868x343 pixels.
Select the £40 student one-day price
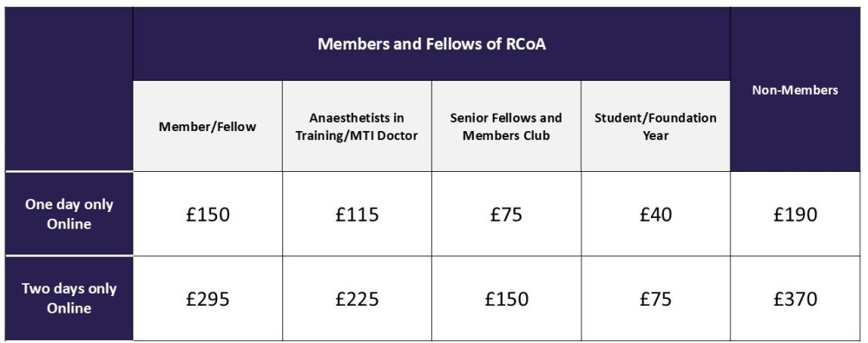click(x=655, y=214)
